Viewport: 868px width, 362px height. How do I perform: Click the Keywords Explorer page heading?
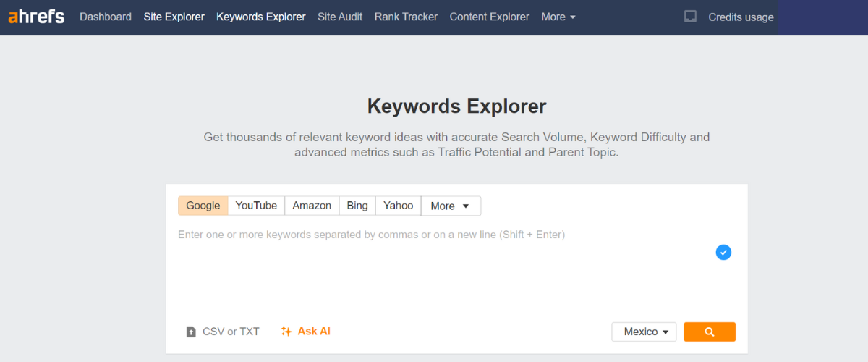457,106
